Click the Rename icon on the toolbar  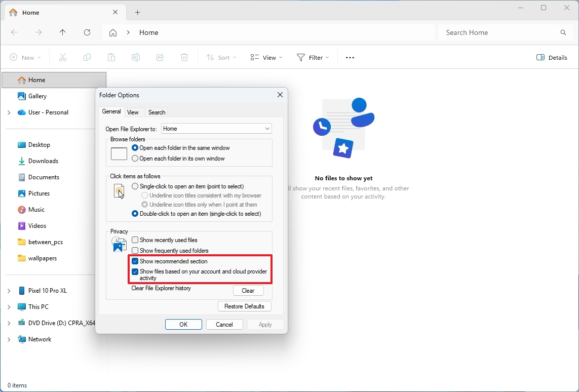point(135,57)
